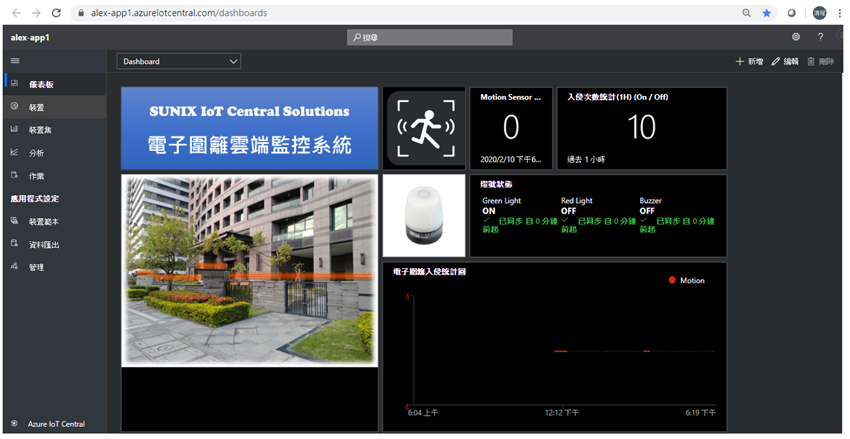This screenshot has width=850, height=439.
Task: Reload the page with refresh icon
Action: 56,13
